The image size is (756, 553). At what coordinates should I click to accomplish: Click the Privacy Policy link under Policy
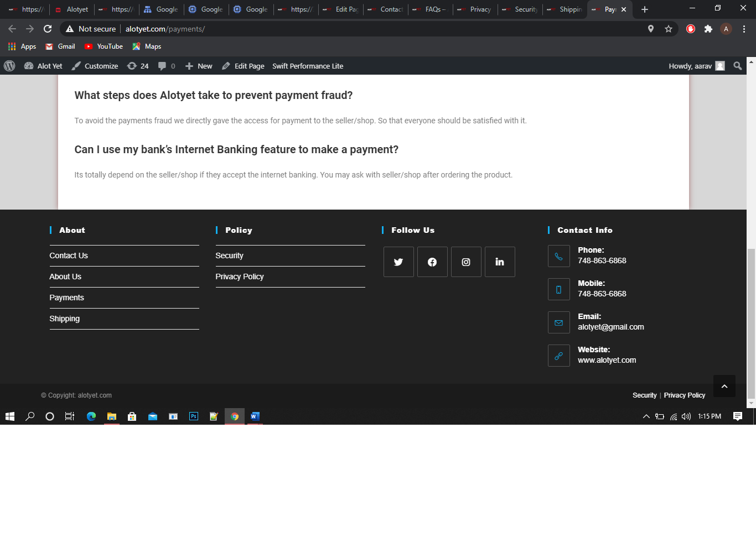(240, 276)
